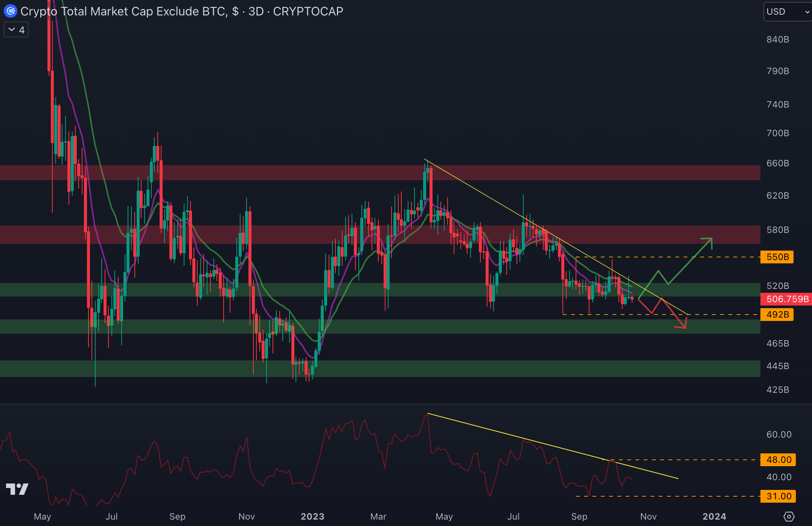Open chart settings gear icon
This screenshot has height=526, width=812.
click(789, 516)
